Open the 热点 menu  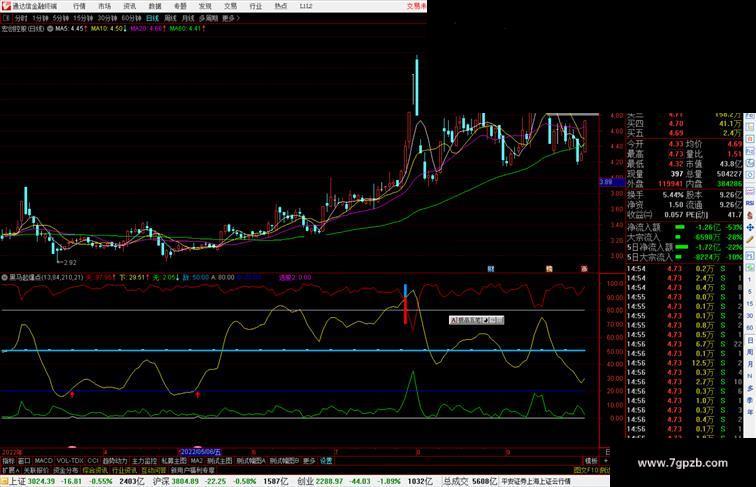(x=281, y=6)
